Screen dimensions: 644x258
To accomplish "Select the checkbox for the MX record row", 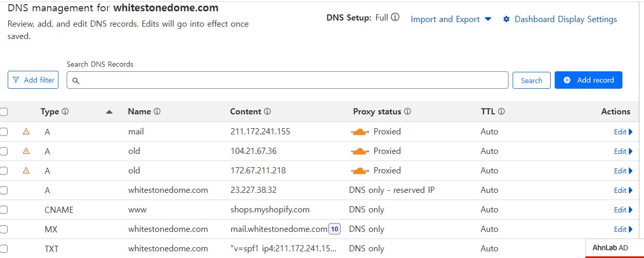I will (x=4, y=229).
